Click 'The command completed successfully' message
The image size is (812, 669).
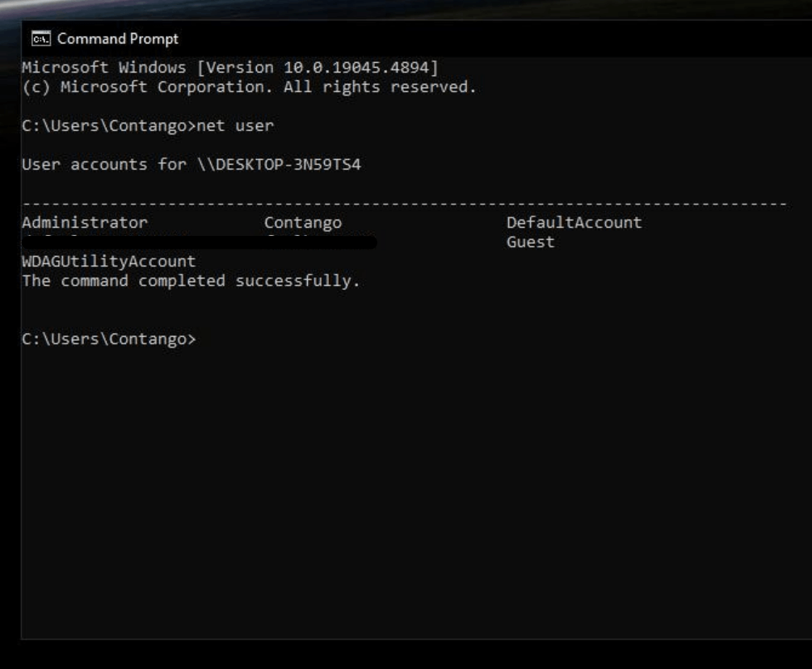click(x=191, y=280)
